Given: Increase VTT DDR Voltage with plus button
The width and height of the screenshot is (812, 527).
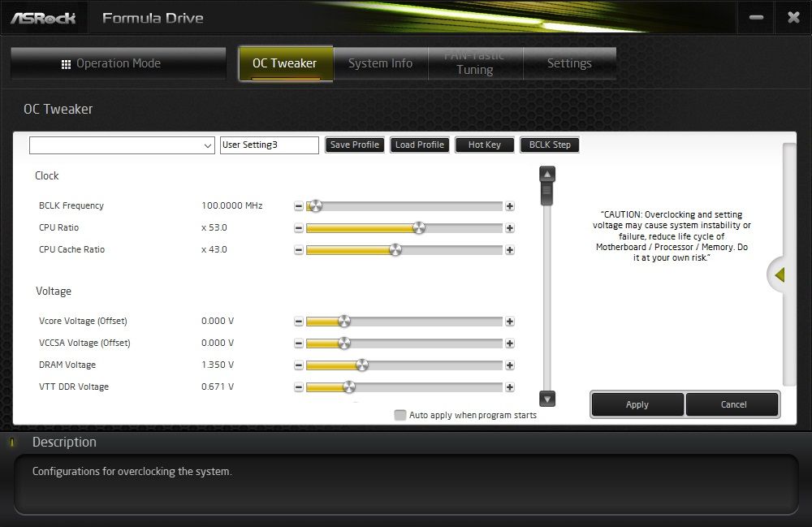Looking at the screenshot, I should tap(510, 387).
